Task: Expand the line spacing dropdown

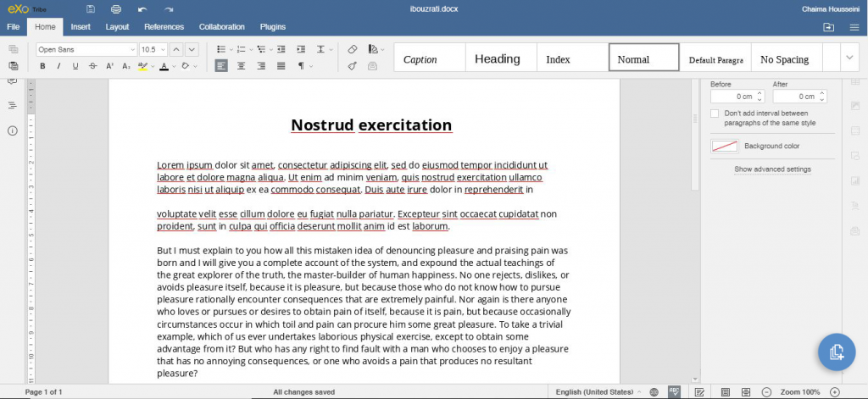Action: click(x=331, y=50)
